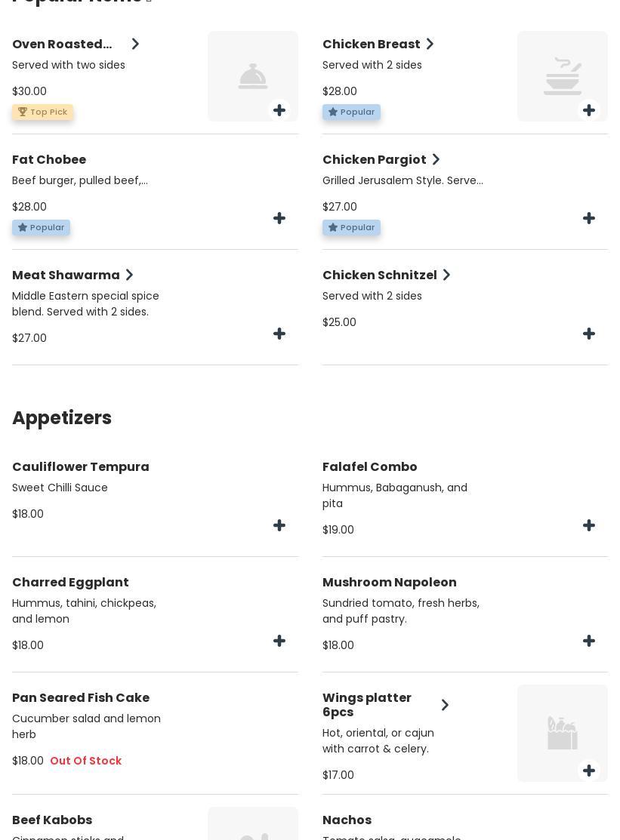Add Falafel Combo to cart
The height and width of the screenshot is (840, 620).
(x=589, y=526)
